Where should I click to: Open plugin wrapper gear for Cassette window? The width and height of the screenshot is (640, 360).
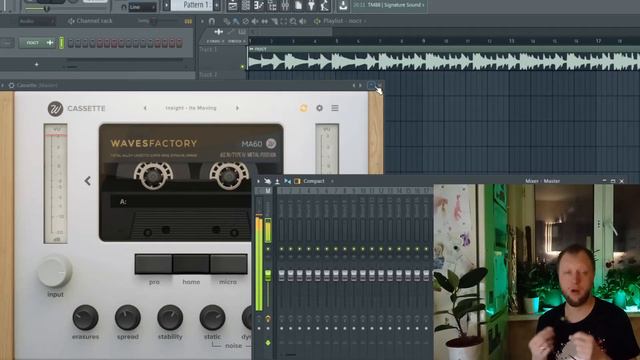click(x=11, y=85)
